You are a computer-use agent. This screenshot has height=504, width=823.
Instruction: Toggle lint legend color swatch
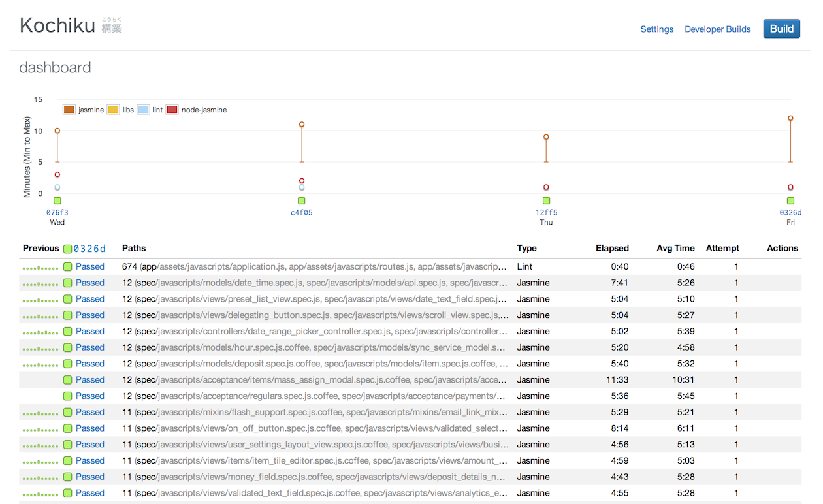144,110
